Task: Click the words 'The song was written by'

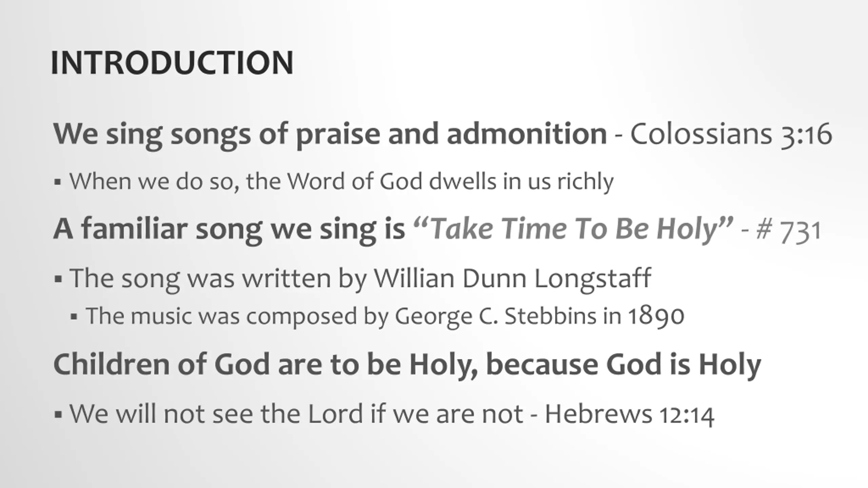Action: 218,279
